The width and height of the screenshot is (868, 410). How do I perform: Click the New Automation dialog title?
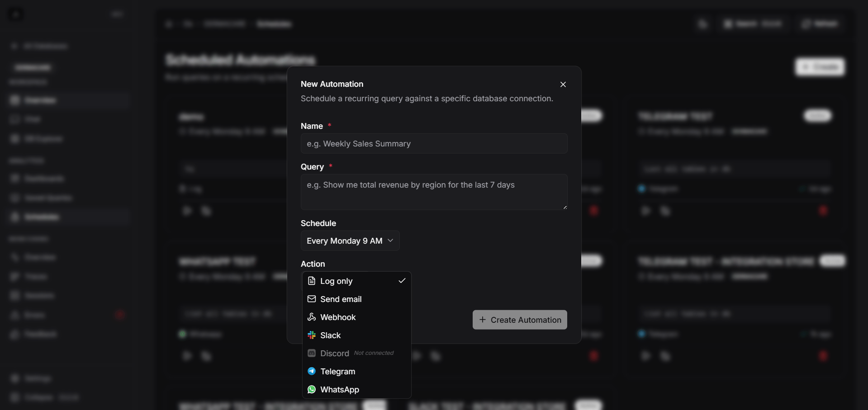[332, 84]
